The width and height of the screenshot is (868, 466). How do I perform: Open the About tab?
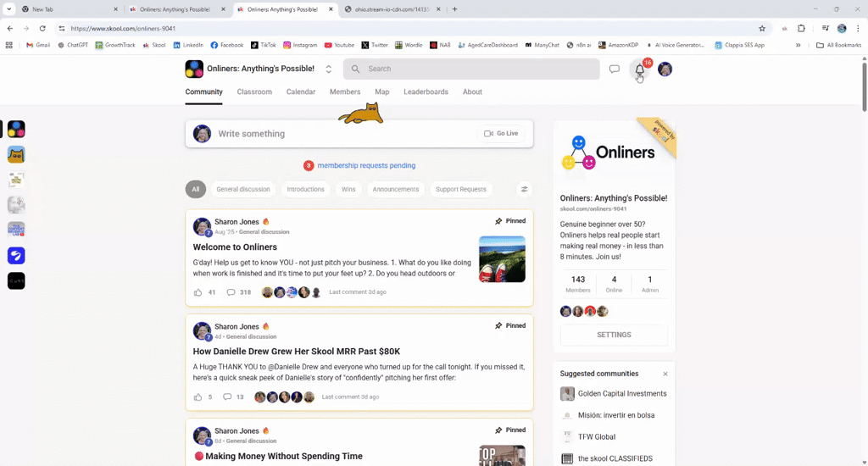tap(472, 92)
